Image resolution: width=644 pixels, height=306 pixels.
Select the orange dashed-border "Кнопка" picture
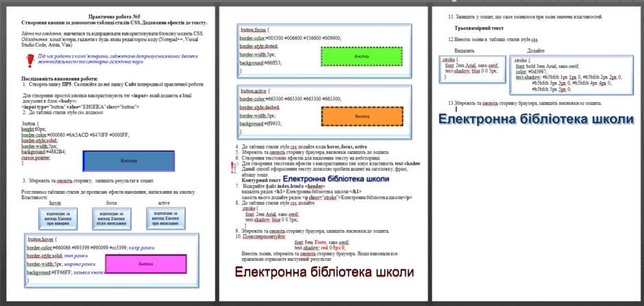(362, 116)
